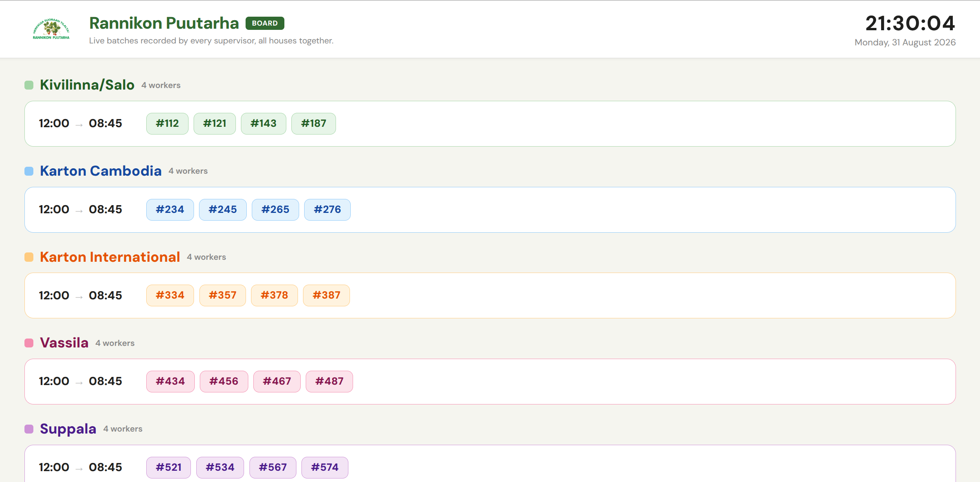Select worker chip #357
The height and width of the screenshot is (482, 980).
click(223, 295)
